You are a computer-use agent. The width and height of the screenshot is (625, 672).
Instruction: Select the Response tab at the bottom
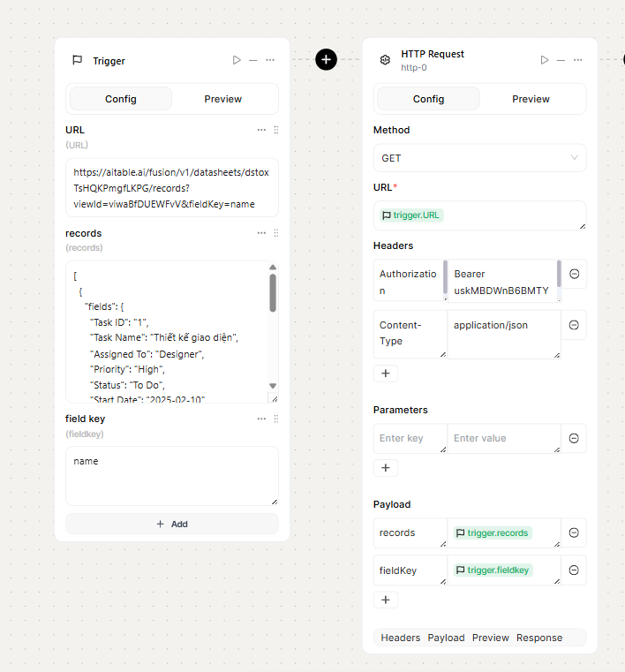pos(538,638)
